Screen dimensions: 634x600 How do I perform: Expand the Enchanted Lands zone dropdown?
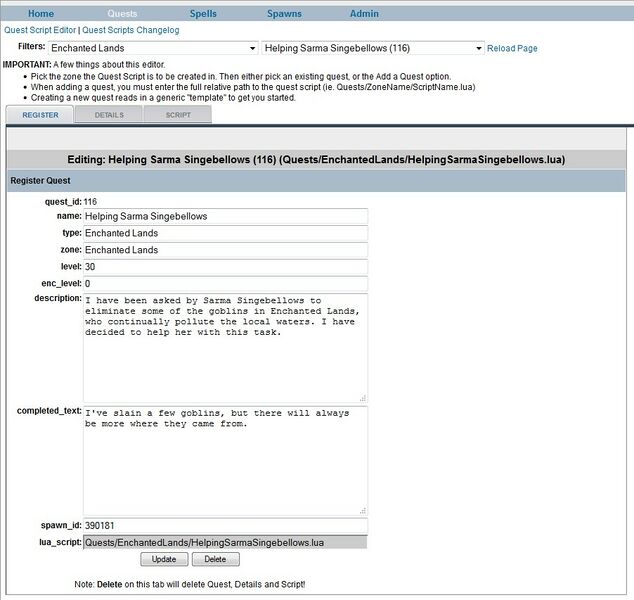pos(152,48)
